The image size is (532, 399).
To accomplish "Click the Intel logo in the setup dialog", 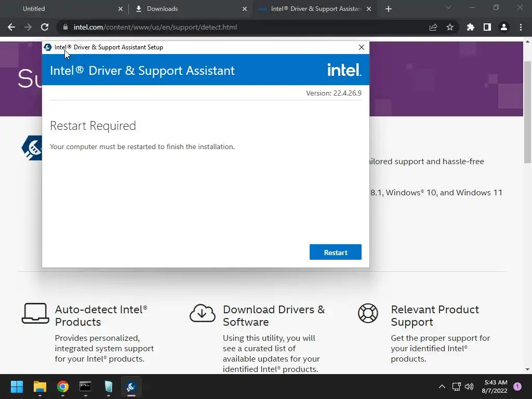I will pyautogui.click(x=344, y=70).
